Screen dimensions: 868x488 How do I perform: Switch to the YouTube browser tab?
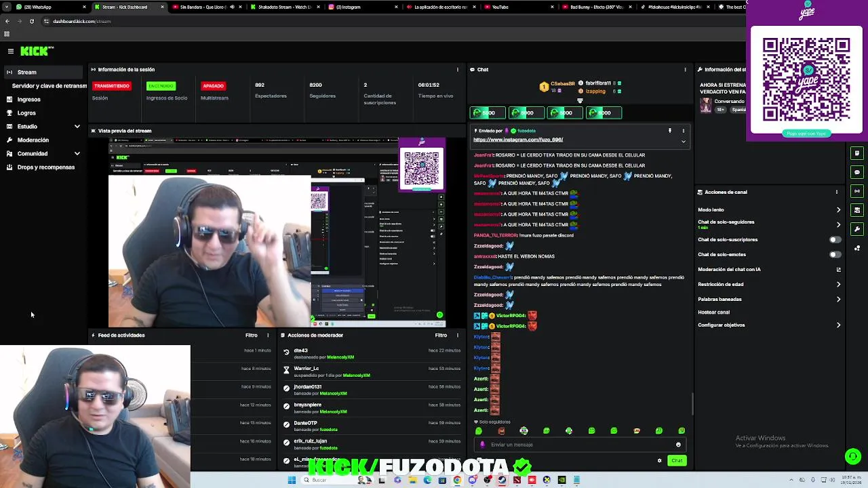518,7
